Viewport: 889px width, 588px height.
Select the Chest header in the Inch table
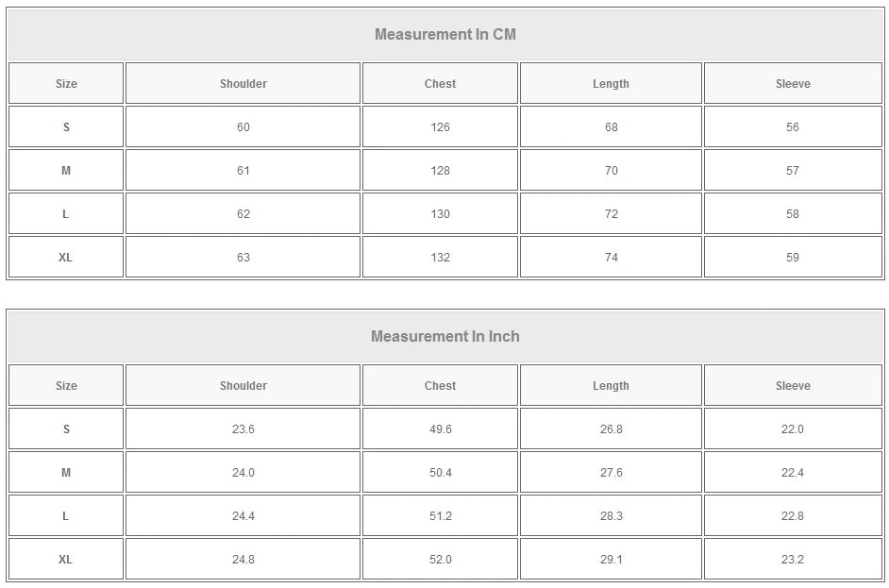coord(440,386)
